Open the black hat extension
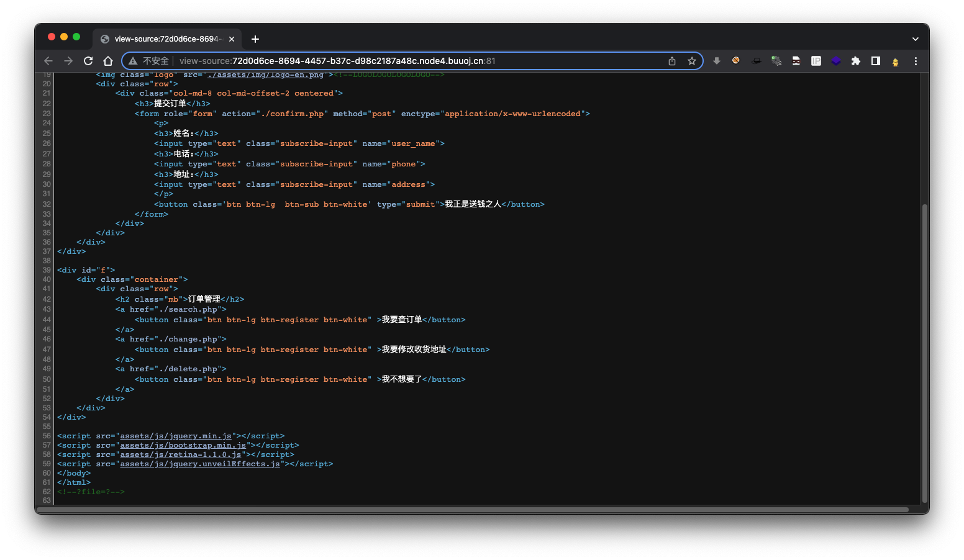The image size is (964, 560). click(757, 61)
